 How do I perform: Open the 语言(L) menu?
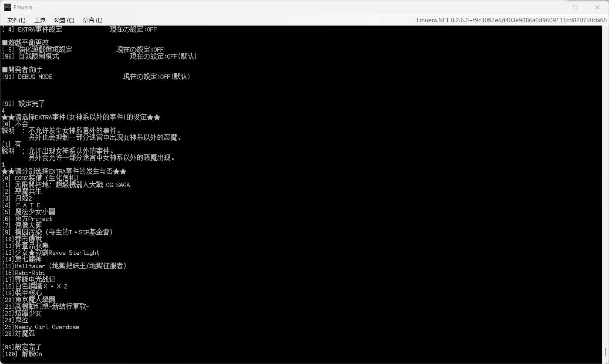pyautogui.click(x=93, y=20)
